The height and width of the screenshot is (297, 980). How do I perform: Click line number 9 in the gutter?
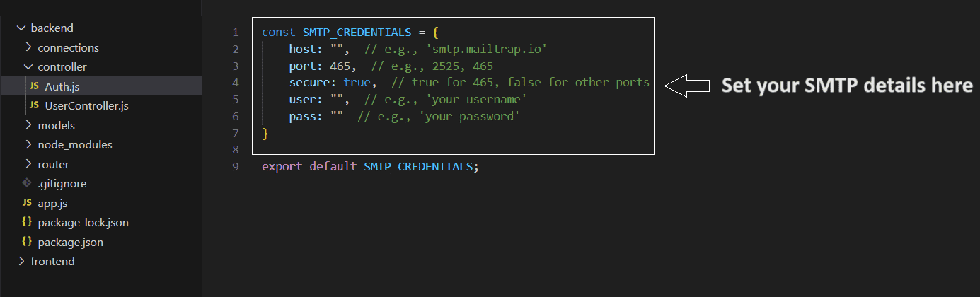point(236,167)
